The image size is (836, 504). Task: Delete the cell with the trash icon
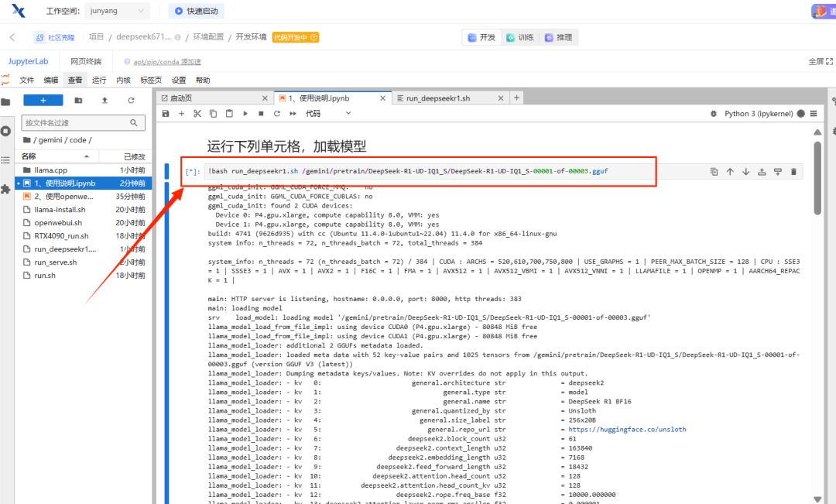pyautogui.click(x=794, y=172)
